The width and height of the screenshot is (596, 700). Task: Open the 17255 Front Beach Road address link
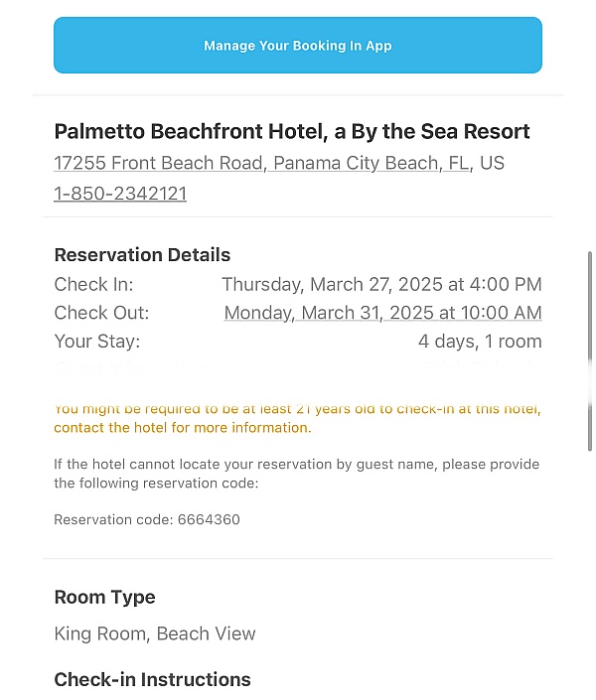point(262,164)
